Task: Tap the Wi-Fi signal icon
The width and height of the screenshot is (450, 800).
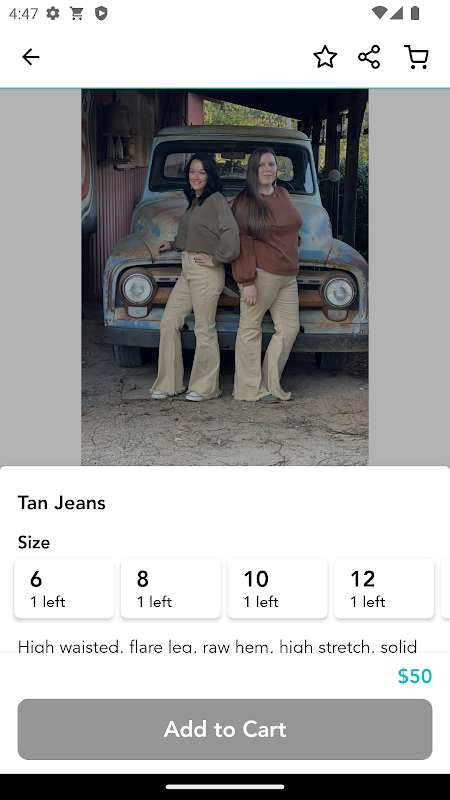Action: [x=379, y=13]
